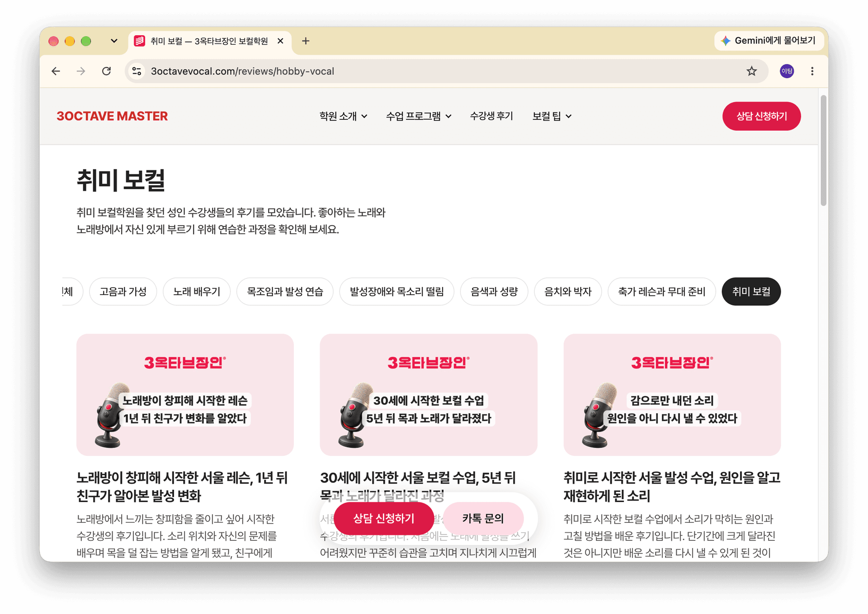
Task: Open article 취미로 시작한 서울 발성 수업
Action: click(x=672, y=487)
